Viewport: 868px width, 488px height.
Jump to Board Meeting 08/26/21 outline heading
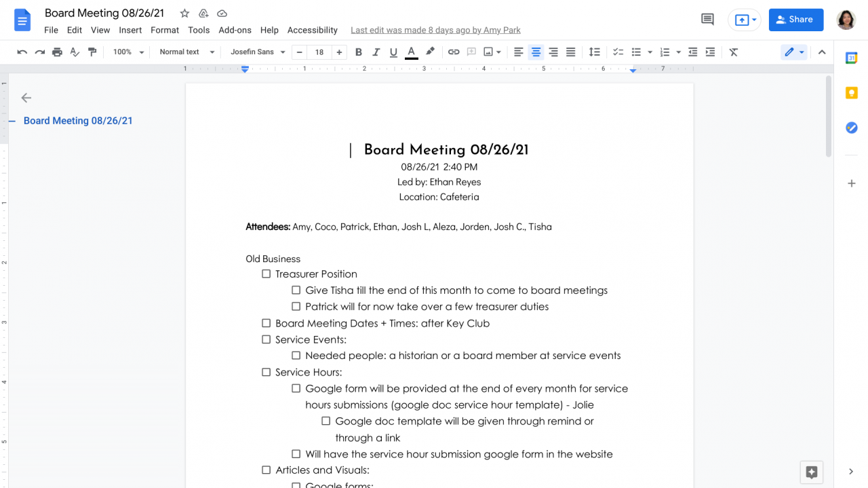pyautogui.click(x=78, y=121)
